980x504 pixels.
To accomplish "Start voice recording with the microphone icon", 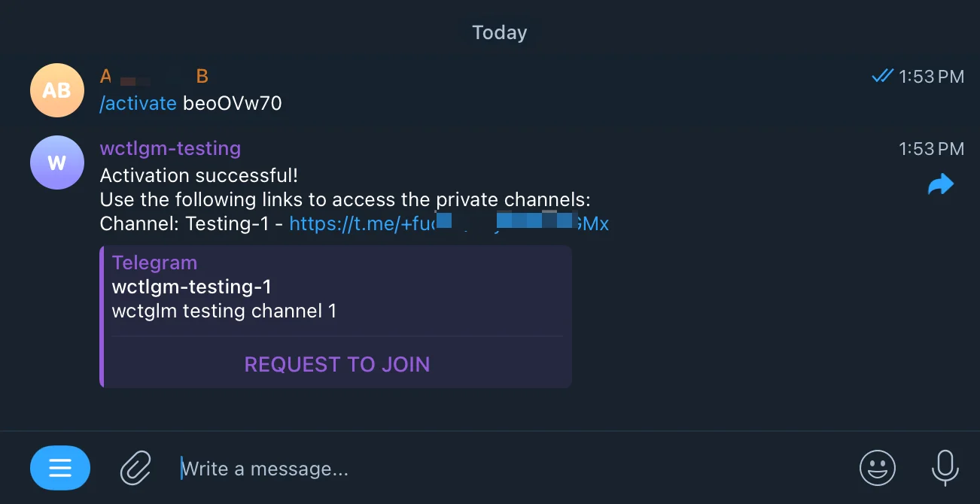I will point(945,468).
